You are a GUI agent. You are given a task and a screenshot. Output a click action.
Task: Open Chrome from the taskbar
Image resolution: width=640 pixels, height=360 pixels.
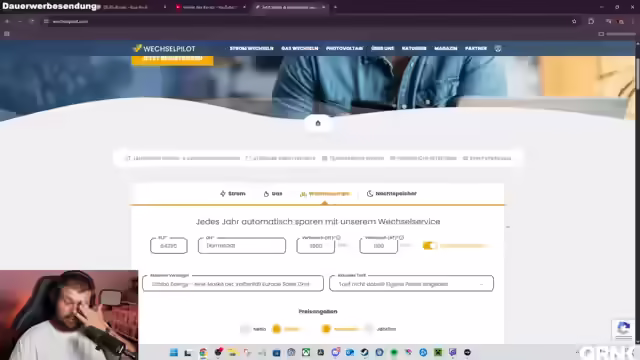pyautogui.click(x=203, y=352)
